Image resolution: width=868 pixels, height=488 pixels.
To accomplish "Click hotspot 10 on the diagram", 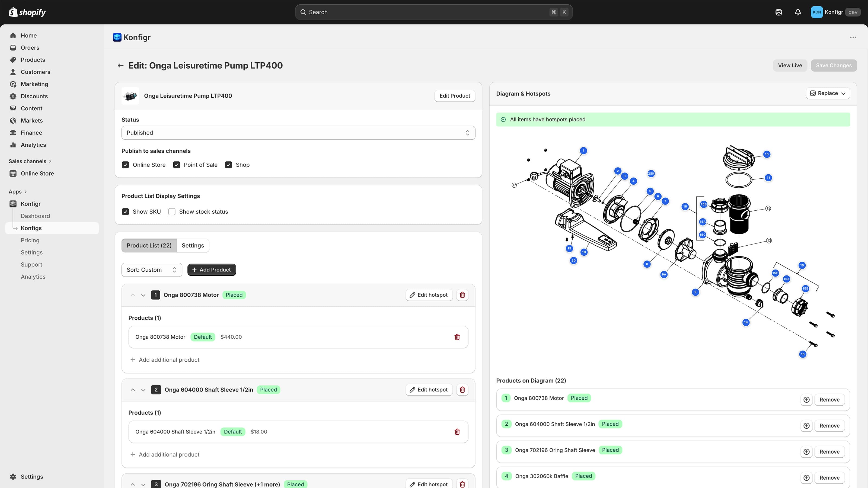I will [767, 154].
